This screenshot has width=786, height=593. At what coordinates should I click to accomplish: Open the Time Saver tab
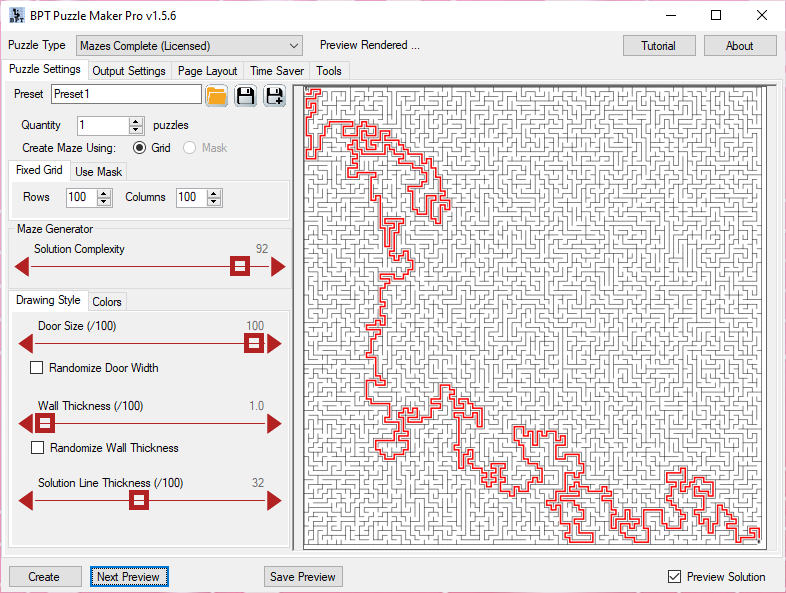coord(277,71)
